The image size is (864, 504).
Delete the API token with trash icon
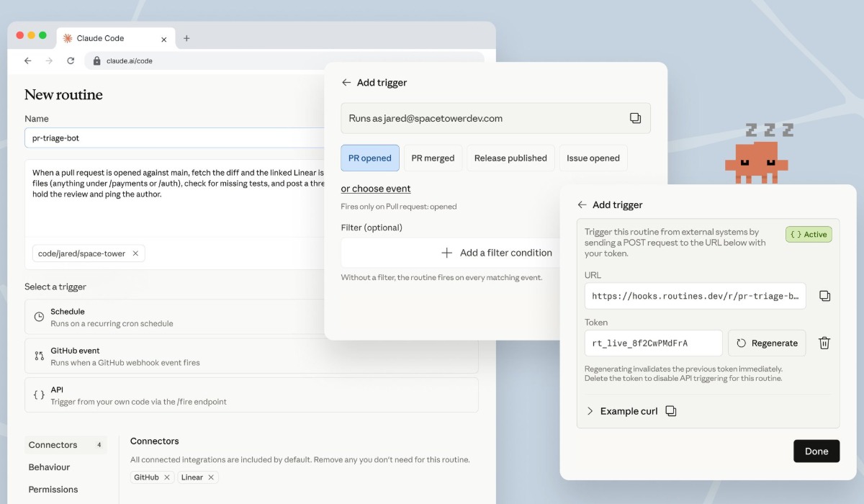coord(824,343)
